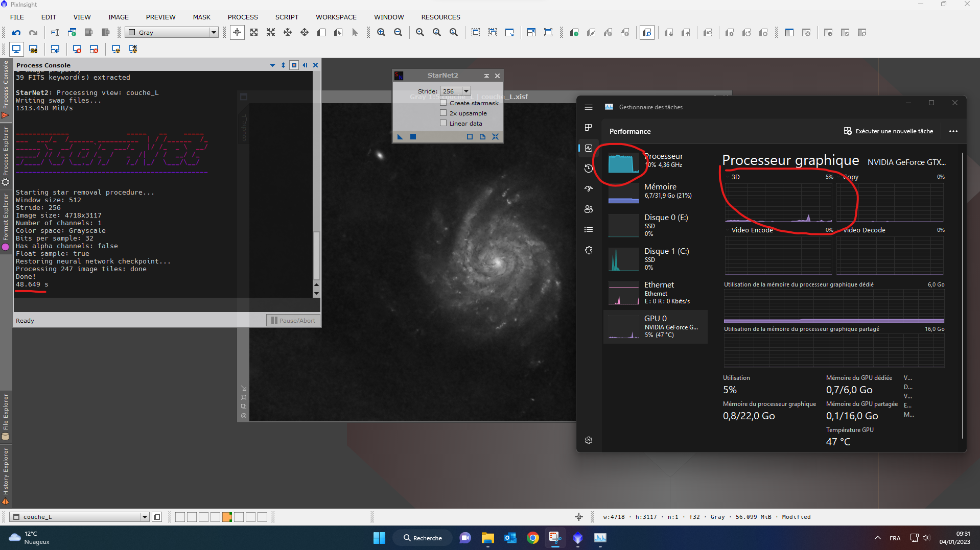Image resolution: width=980 pixels, height=550 pixels.
Task: Select Disque 1 (C:) entry
Action: pyautogui.click(x=656, y=259)
